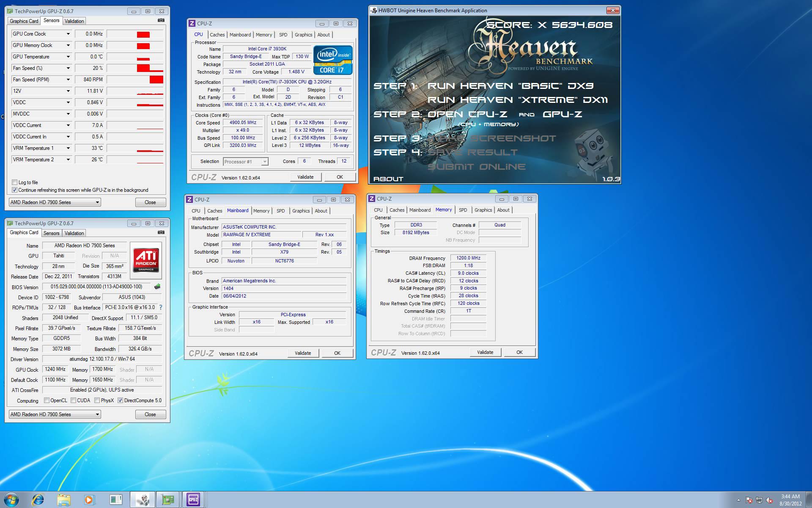Toggle the CUDA checkbox
This screenshot has height=508, width=812.
click(73, 400)
